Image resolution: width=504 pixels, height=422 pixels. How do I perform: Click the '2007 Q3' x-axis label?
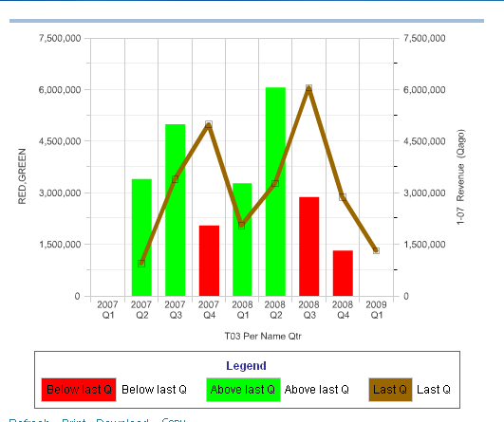(x=176, y=309)
